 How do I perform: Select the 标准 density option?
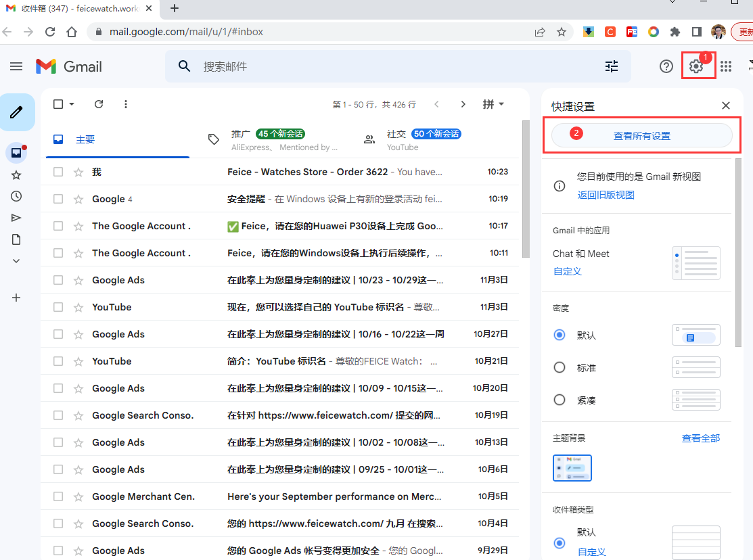560,367
